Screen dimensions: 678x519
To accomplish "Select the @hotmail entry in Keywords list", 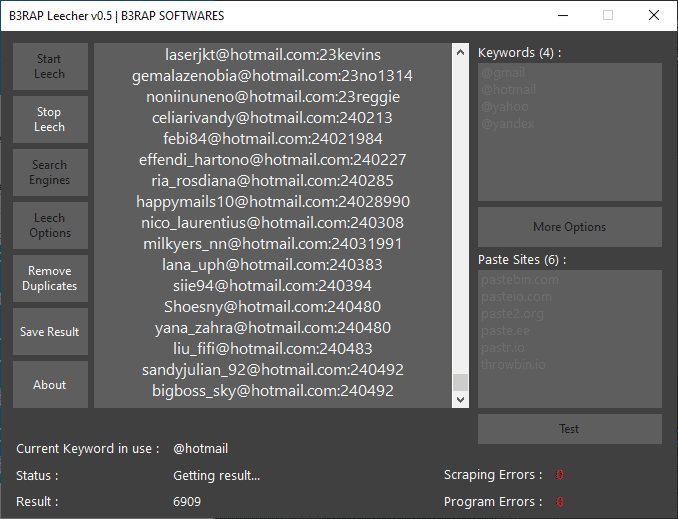I will point(508,90).
